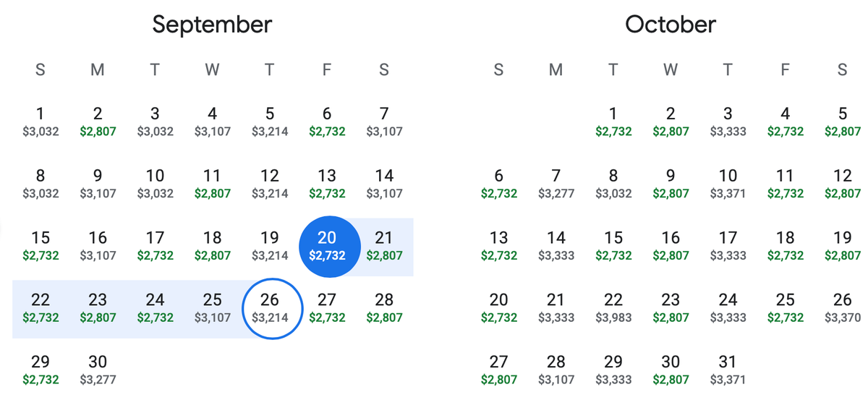Click October 10 at $3,371
The image size is (868, 400).
728,184
